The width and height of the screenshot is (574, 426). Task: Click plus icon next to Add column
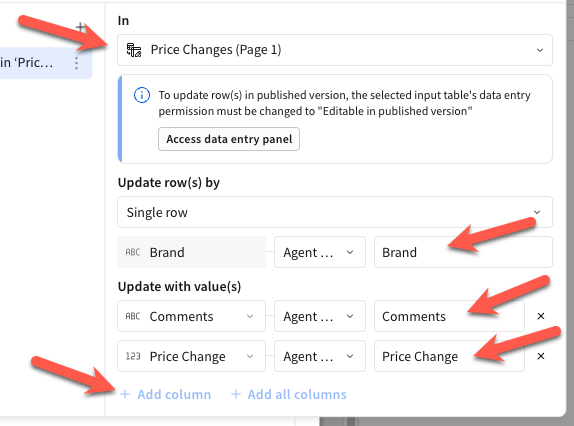(125, 394)
